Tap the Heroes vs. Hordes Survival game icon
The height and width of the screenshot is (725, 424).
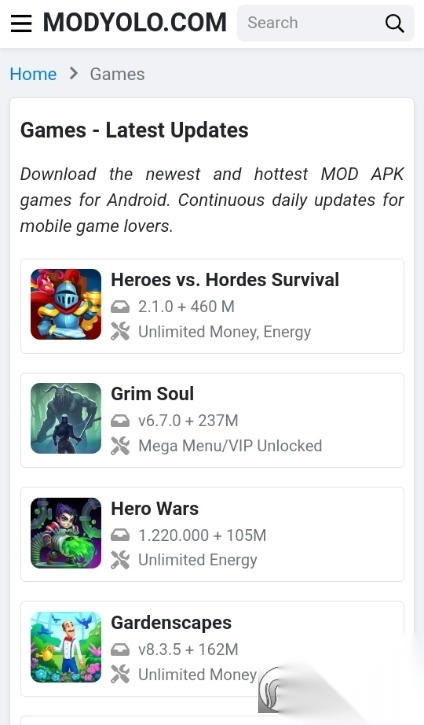point(66,304)
